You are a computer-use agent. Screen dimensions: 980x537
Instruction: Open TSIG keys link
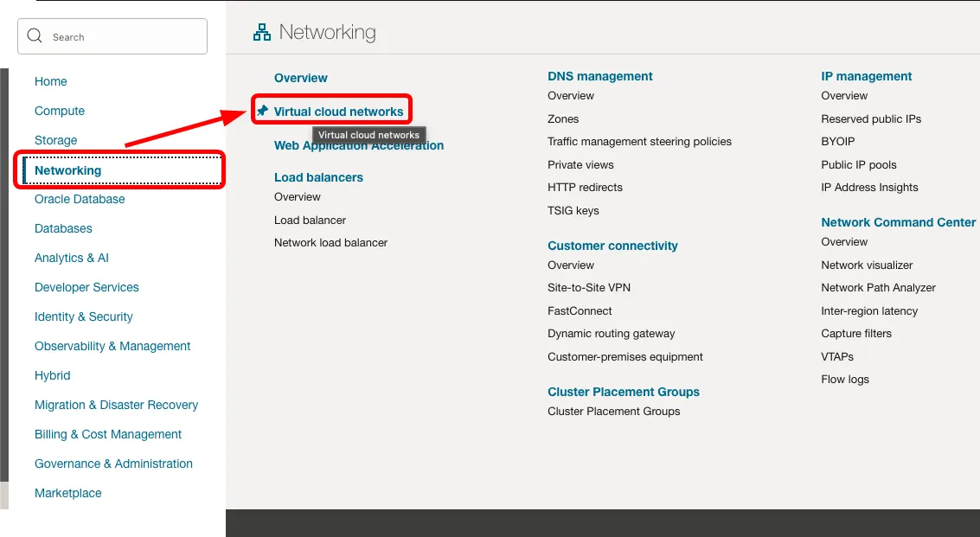click(573, 211)
